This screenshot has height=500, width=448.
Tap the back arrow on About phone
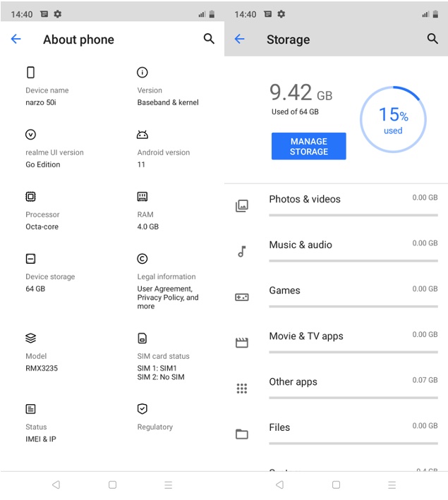(16, 39)
